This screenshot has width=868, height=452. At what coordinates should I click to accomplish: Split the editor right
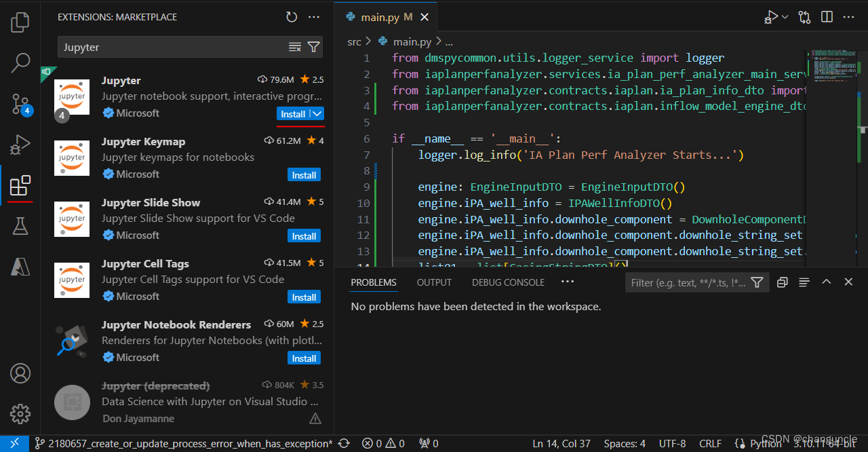click(827, 16)
